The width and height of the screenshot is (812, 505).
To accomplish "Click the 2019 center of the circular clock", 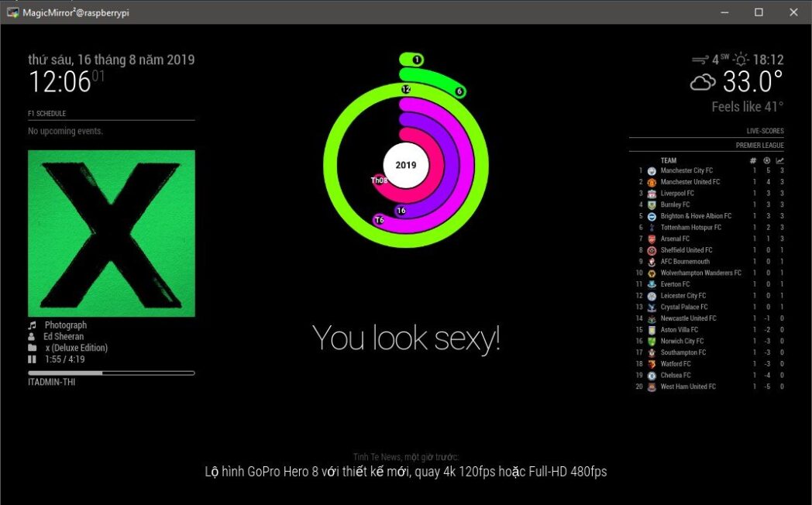I will 405,165.
